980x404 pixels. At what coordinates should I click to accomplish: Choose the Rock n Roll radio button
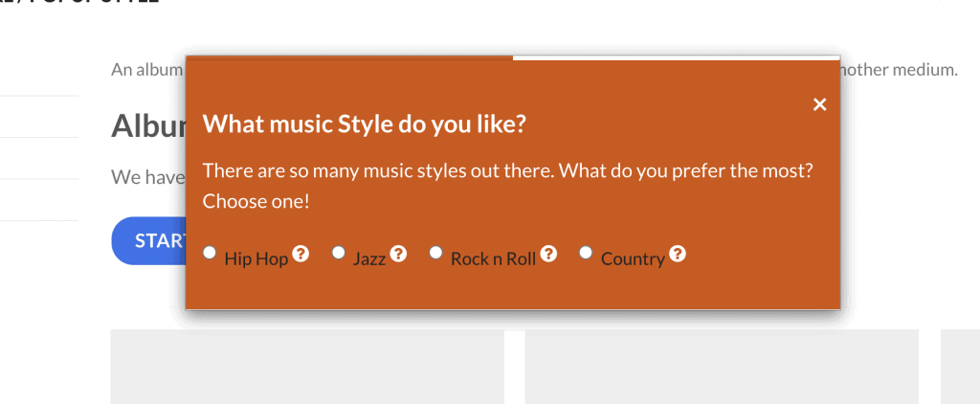(x=435, y=252)
